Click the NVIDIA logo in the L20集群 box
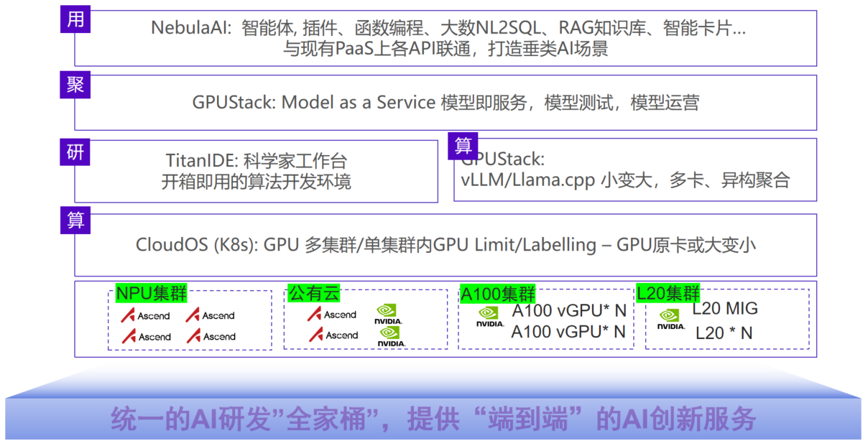The width and height of the screenshot is (868, 441). tap(671, 319)
